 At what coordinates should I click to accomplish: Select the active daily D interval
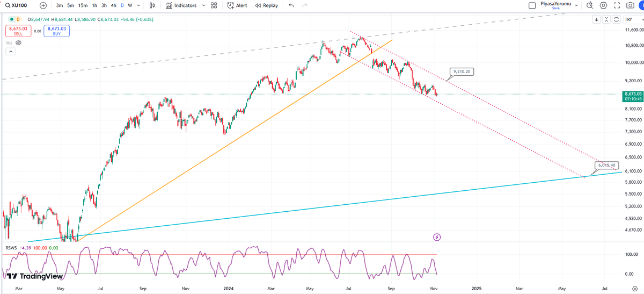click(x=122, y=5)
